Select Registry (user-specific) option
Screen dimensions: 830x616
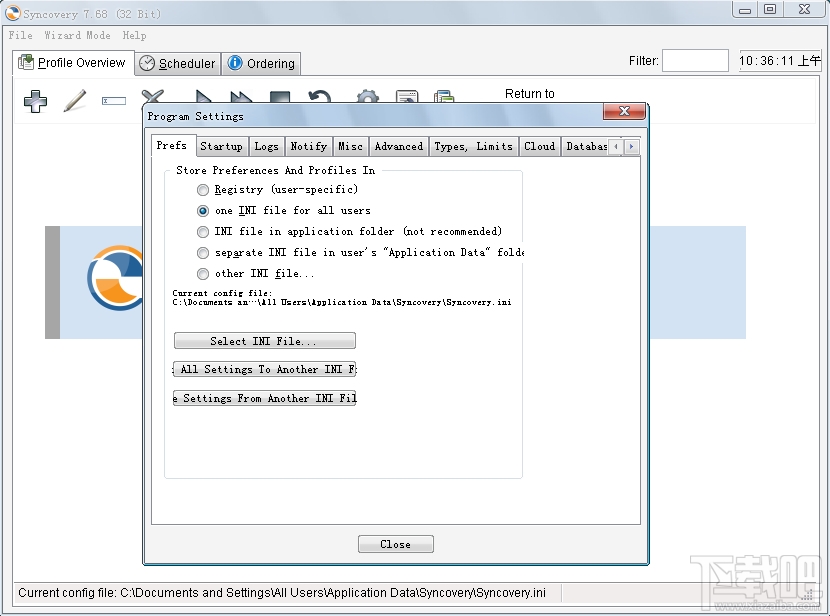click(x=277, y=189)
